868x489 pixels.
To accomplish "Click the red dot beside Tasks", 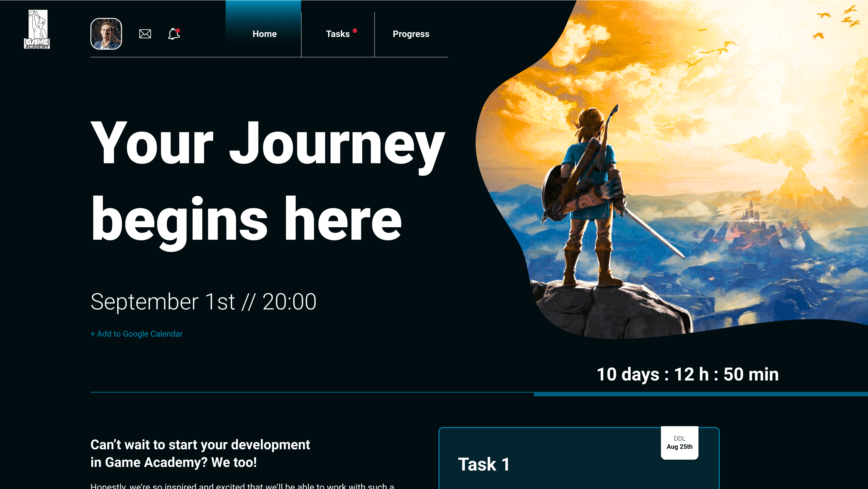I will click(x=355, y=31).
